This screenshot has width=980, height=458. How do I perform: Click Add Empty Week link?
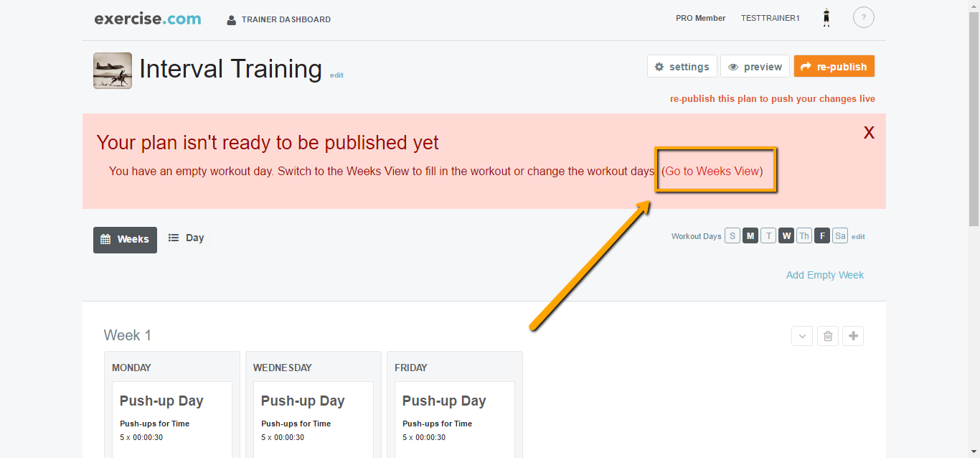pos(825,275)
